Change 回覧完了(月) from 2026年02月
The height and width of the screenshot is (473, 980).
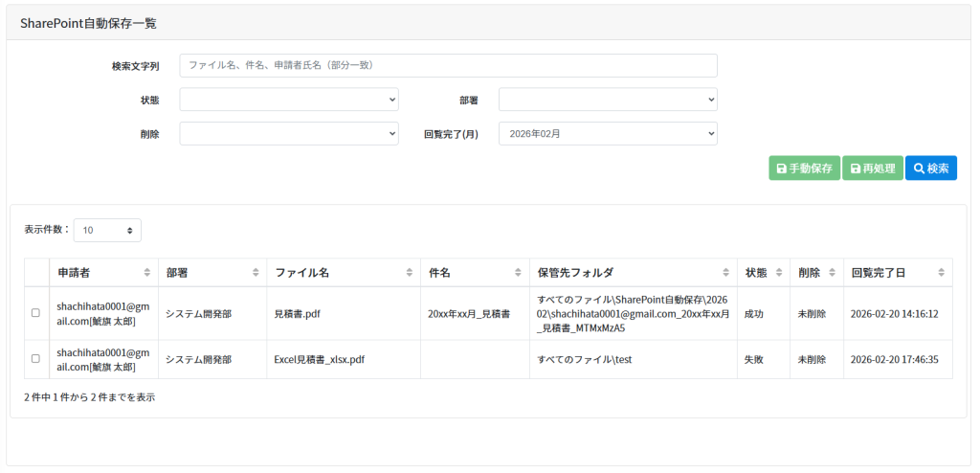608,134
